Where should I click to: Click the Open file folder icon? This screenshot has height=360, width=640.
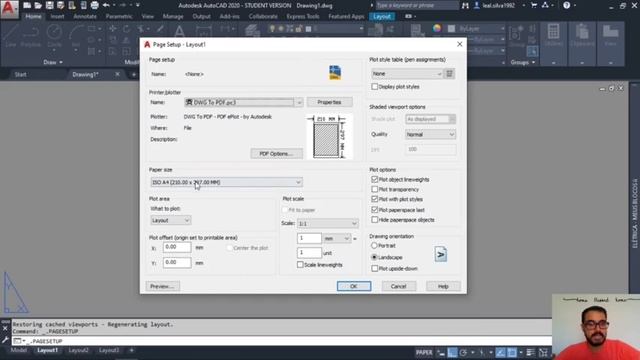[38, 5]
